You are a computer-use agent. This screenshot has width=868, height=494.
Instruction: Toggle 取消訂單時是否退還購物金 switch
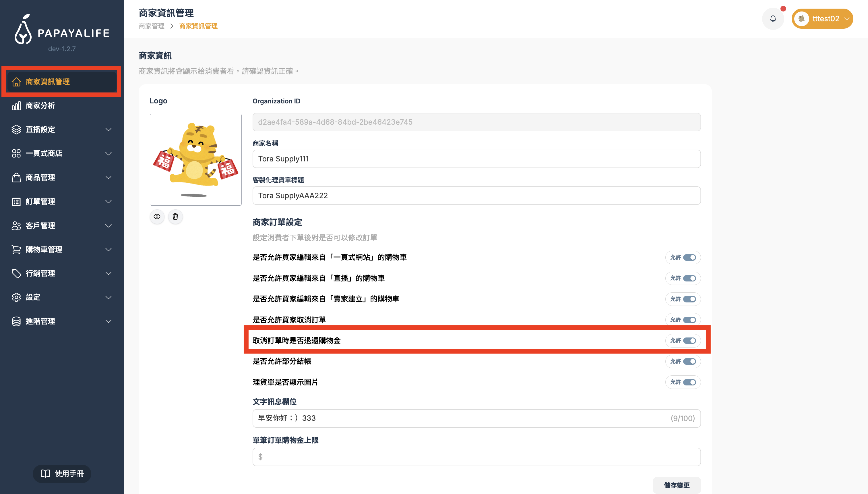(689, 340)
